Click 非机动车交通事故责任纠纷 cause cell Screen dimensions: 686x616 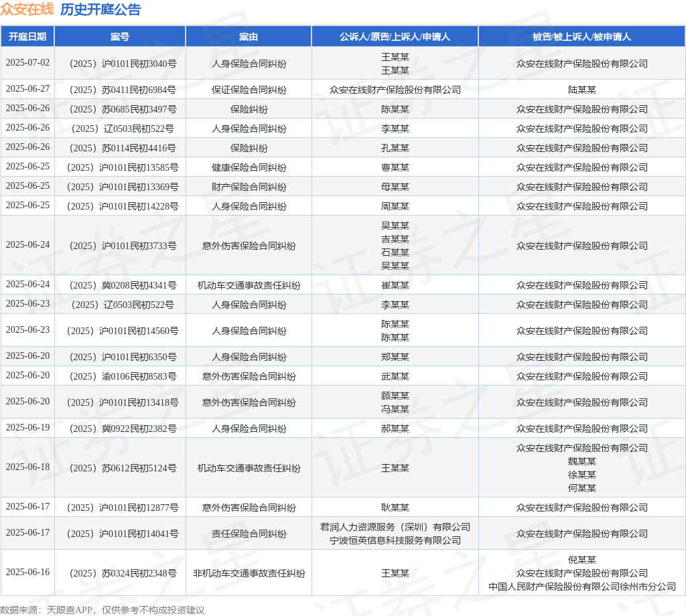[249, 573]
